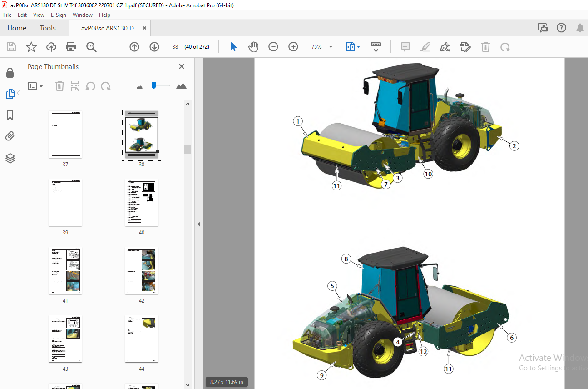Click the page break scissors icon in the thumbnails panel
The image size is (588, 389).
click(x=75, y=86)
